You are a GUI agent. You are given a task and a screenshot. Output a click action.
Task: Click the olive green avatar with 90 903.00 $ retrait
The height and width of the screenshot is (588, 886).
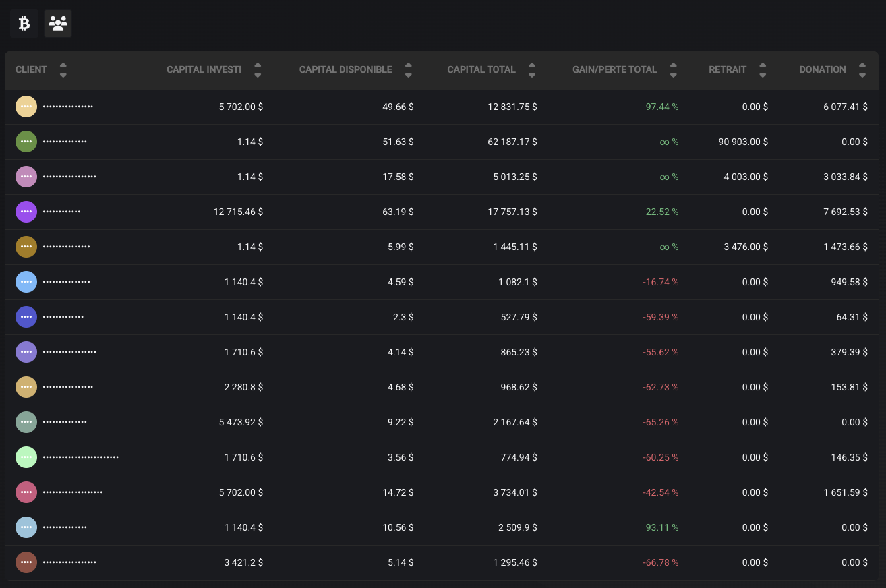pyautogui.click(x=26, y=142)
